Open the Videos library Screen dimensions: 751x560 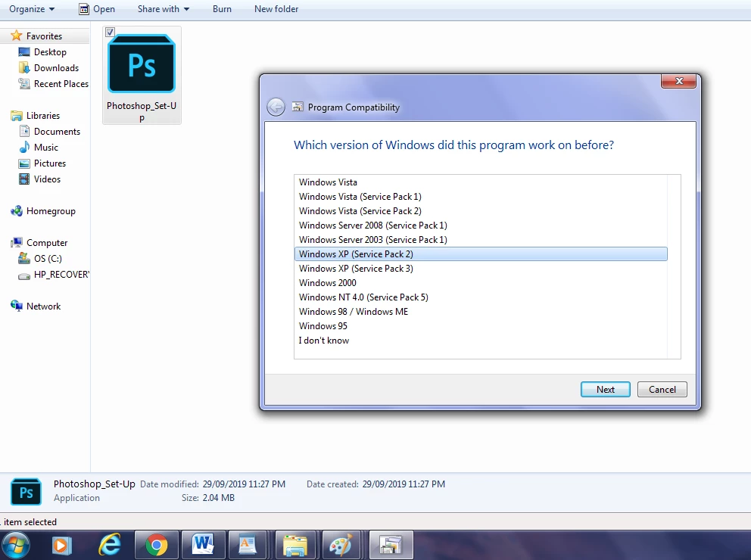(47, 179)
